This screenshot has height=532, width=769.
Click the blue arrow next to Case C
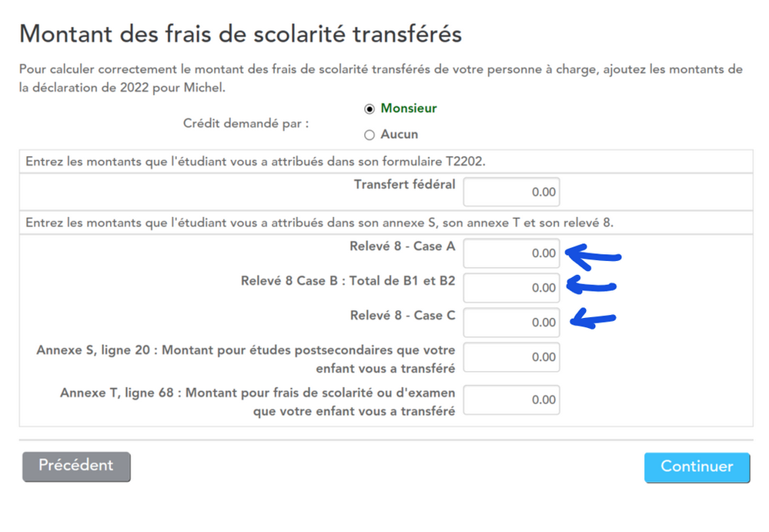point(593,319)
